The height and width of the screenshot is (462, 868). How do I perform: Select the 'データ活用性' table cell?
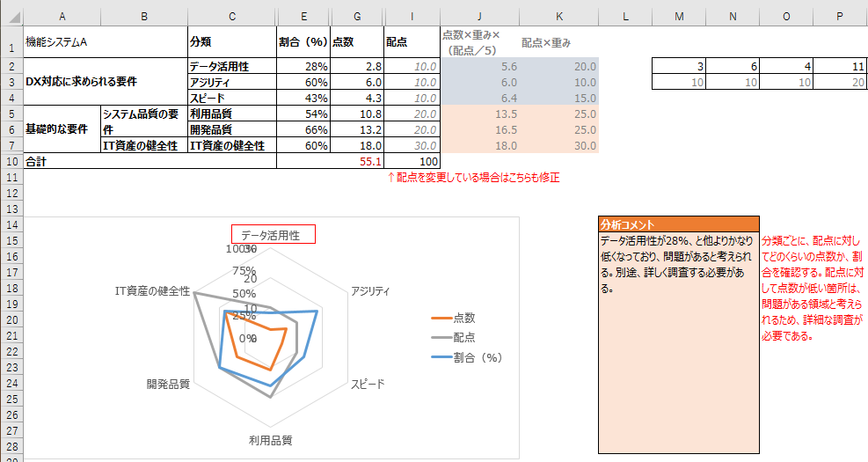232,67
